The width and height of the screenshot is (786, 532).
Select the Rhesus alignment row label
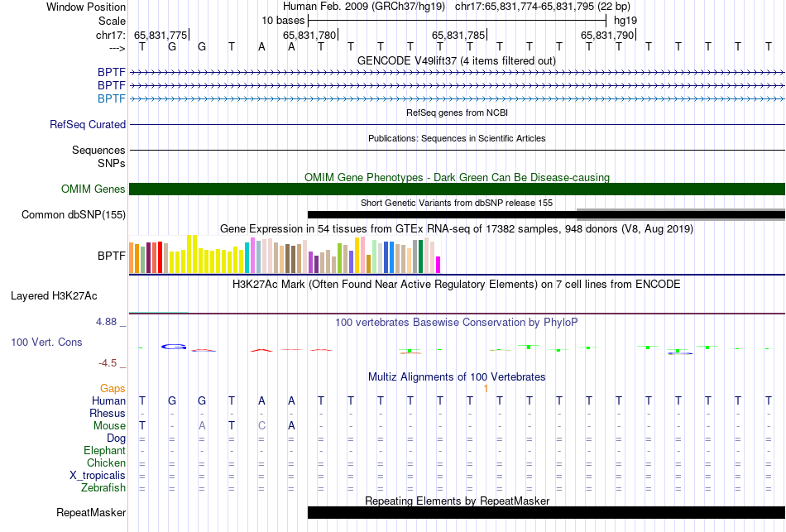click(x=108, y=413)
